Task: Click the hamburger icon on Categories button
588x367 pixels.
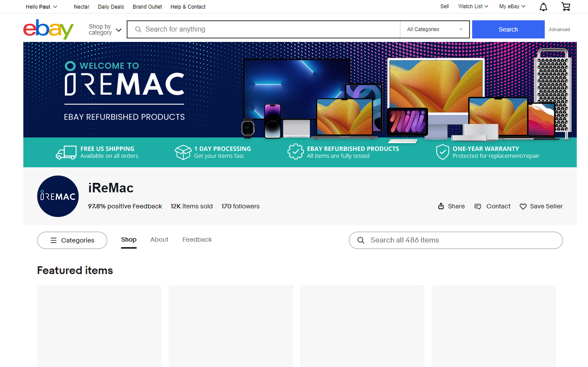Action: click(54, 240)
